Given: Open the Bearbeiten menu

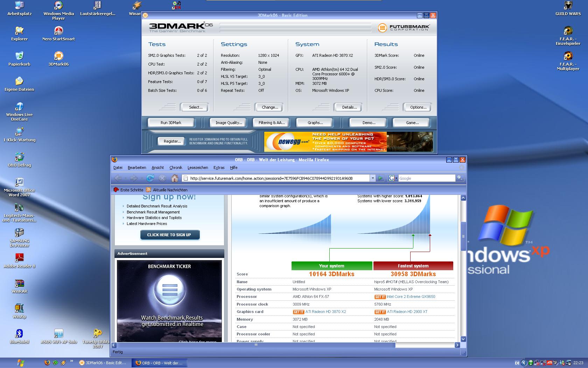Looking at the screenshot, I should pos(137,168).
